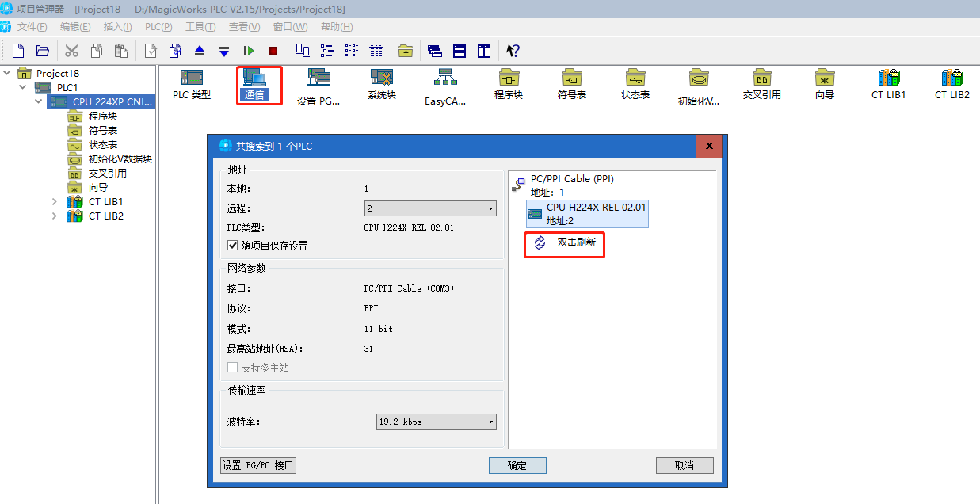Open the PLC 类型 icon

tap(192, 84)
